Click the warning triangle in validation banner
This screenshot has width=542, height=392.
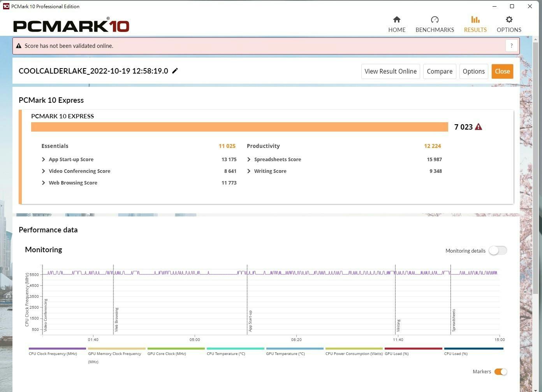19,46
